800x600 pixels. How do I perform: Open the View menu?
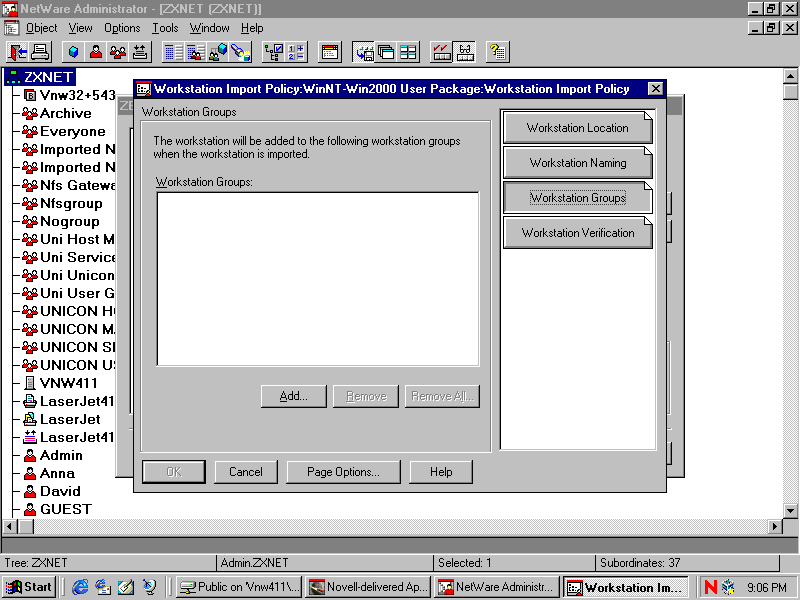[81, 28]
